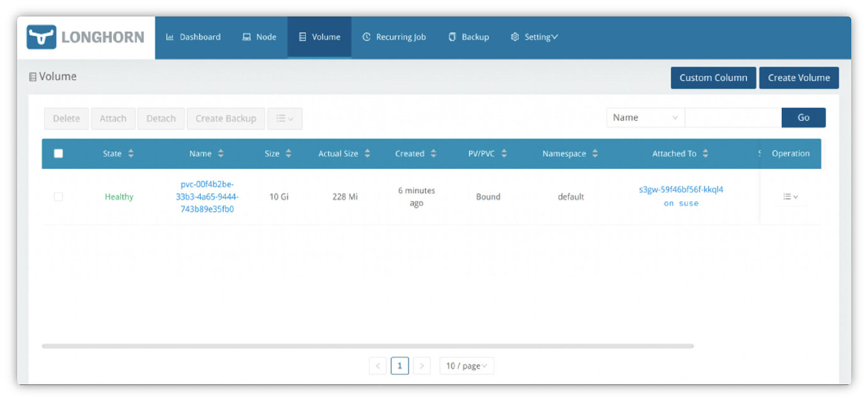
Task: Sort by Name column arrows icon
Action: click(x=221, y=153)
